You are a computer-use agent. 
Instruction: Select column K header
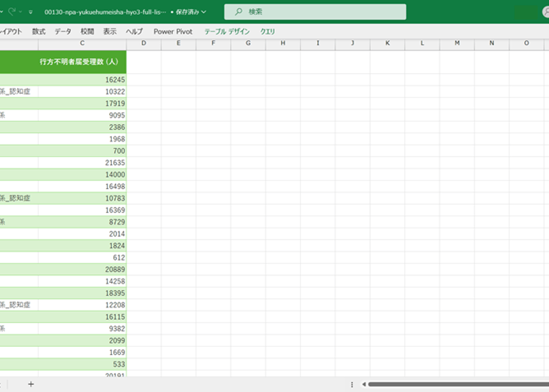[387, 43]
